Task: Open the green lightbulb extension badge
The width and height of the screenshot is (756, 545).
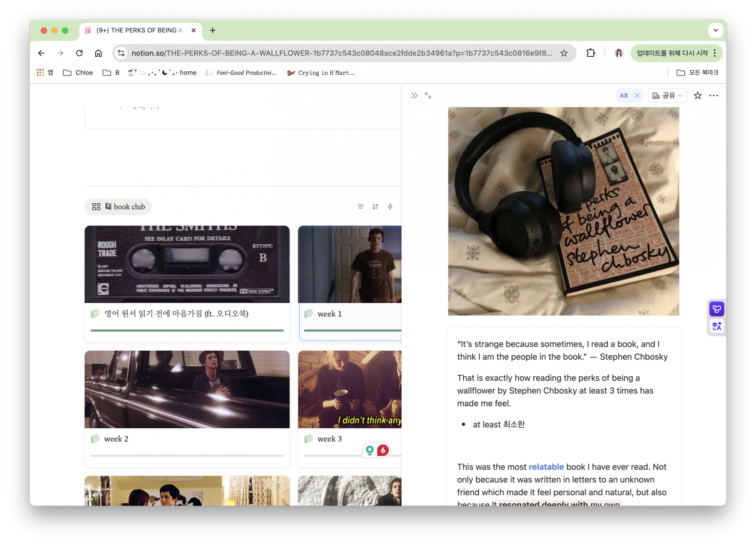Action: click(x=370, y=450)
